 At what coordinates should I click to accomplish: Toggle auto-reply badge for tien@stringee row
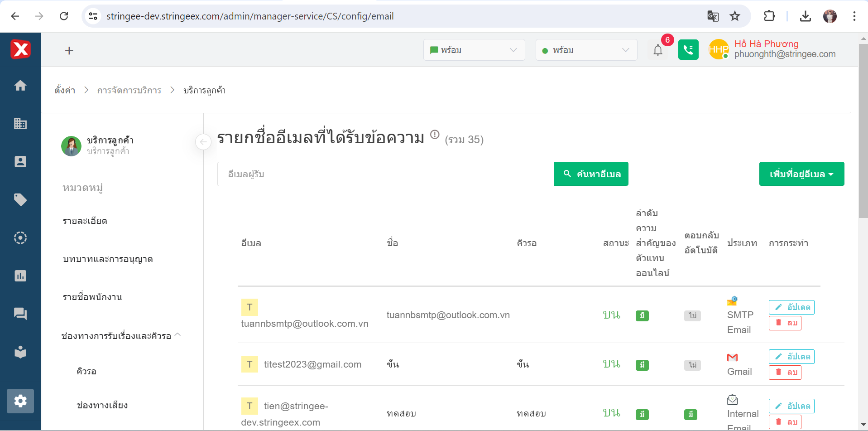pos(691,414)
